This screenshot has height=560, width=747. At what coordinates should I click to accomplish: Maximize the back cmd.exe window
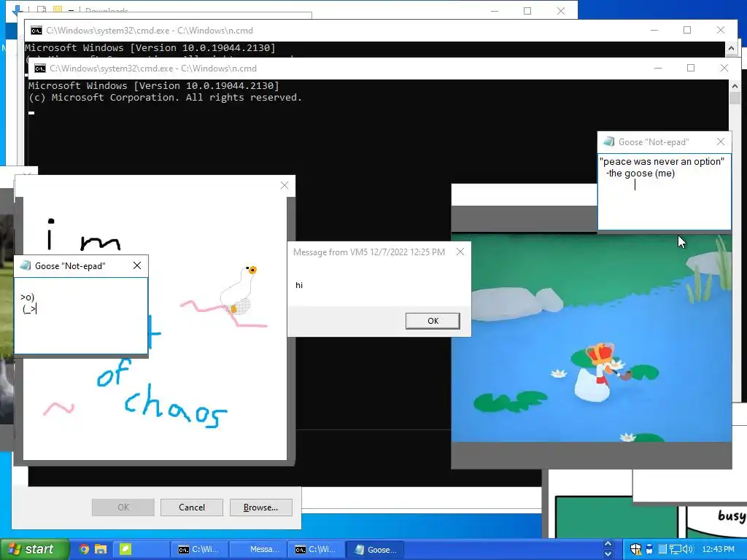(687, 30)
